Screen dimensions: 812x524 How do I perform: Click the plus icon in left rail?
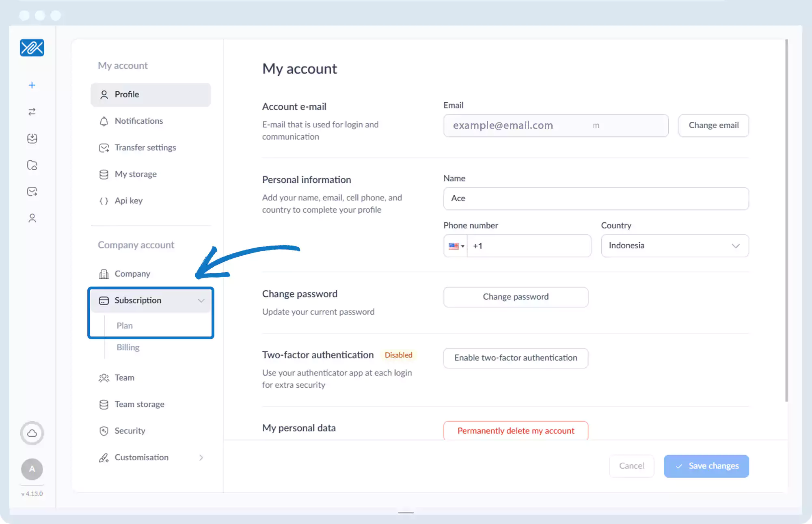[x=32, y=85]
